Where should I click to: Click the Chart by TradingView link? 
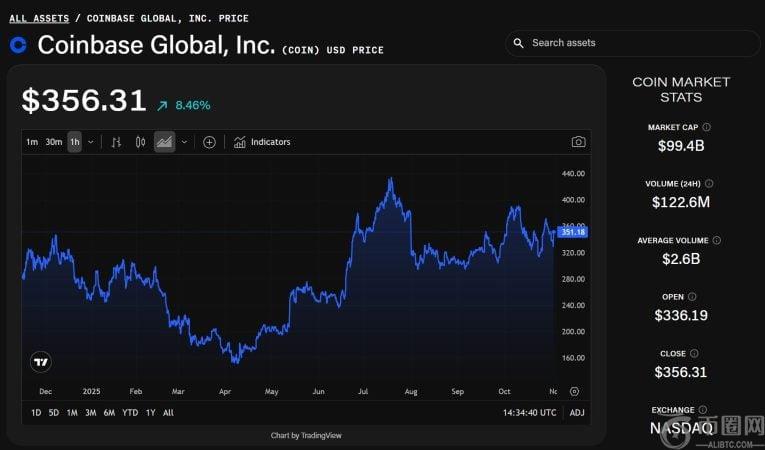tap(306, 435)
